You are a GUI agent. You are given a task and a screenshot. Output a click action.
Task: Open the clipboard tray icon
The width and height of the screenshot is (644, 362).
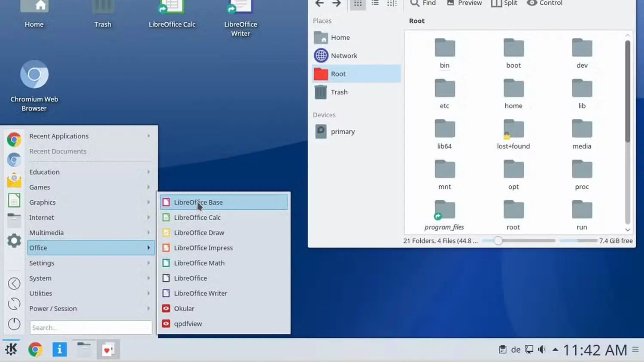click(x=502, y=350)
